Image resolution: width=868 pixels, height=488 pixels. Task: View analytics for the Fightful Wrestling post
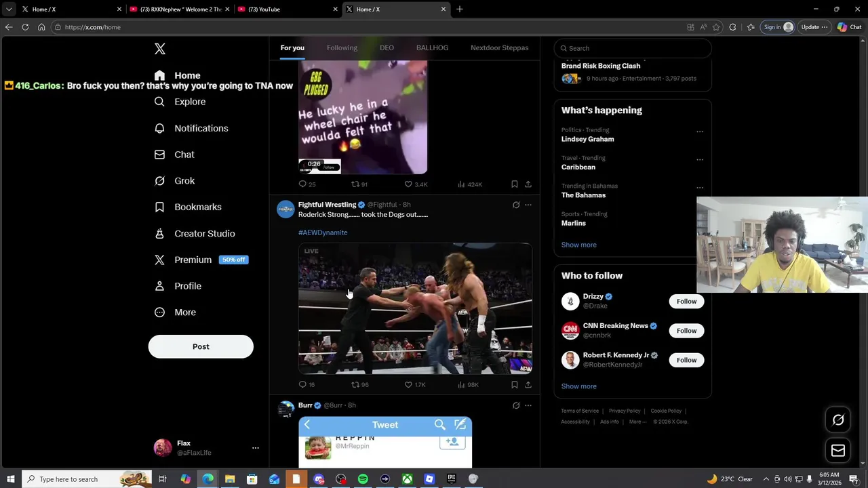click(x=469, y=384)
